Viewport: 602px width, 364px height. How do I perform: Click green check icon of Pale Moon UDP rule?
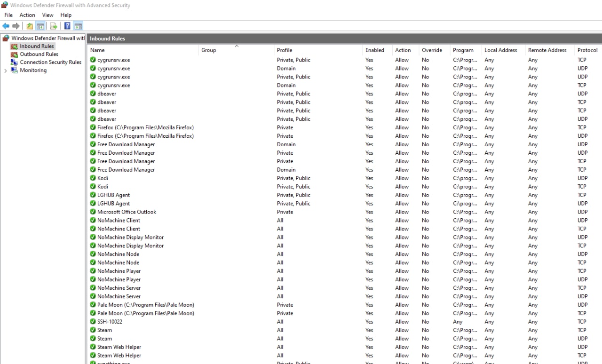[93, 305]
